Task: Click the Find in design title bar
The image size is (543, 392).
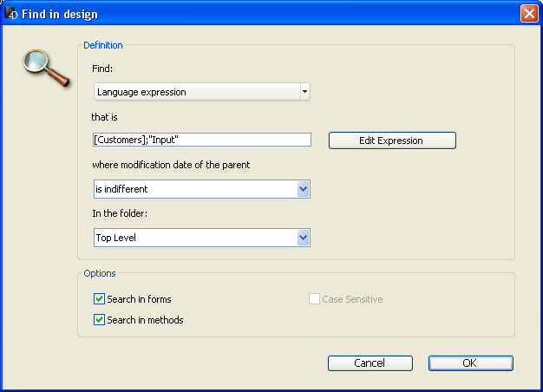Action: (x=260, y=14)
